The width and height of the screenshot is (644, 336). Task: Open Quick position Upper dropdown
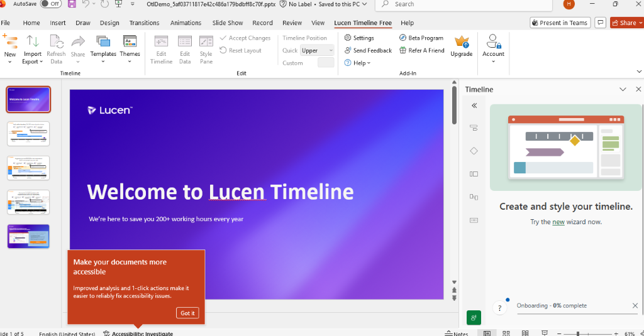pos(317,50)
